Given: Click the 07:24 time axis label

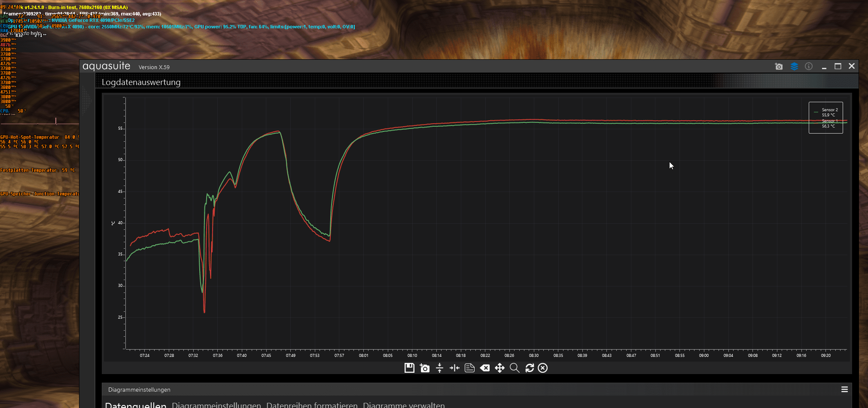Looking at the screenshot, I should point(145,356).
